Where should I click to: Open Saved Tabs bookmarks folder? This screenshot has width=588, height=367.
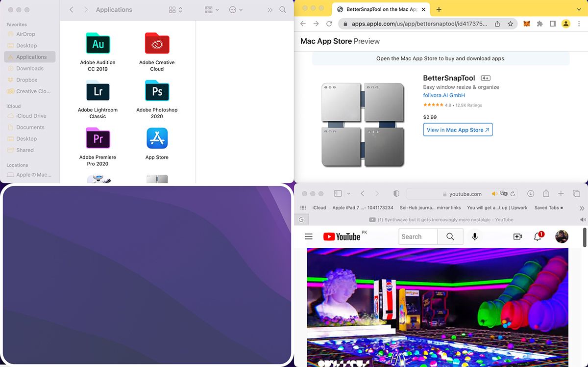click(x=548, y=208)
